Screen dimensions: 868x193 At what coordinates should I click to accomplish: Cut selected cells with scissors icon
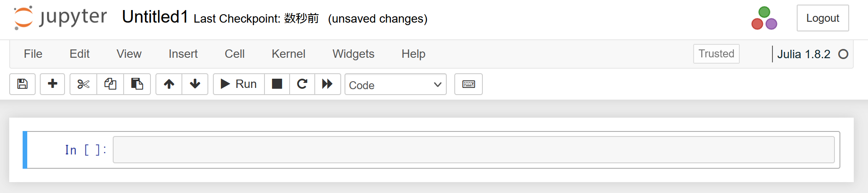[x=83, y=84]
